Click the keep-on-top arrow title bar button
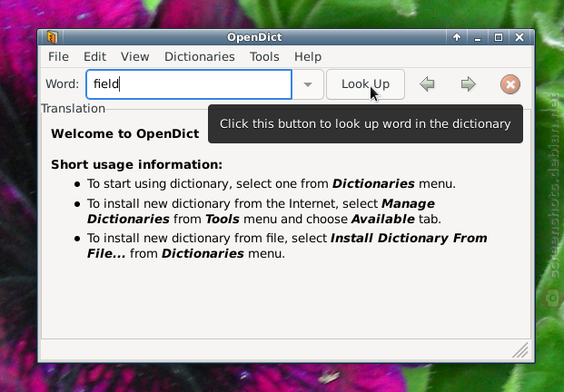Viewport: 564px width, 392px height. pyautogui.click(x=457, y=37)
